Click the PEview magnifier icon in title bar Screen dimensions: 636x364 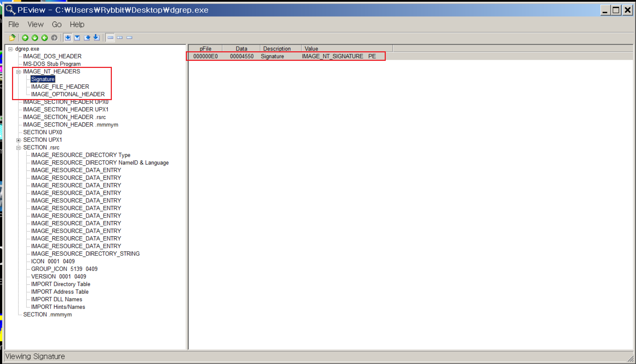coord(10,10)
